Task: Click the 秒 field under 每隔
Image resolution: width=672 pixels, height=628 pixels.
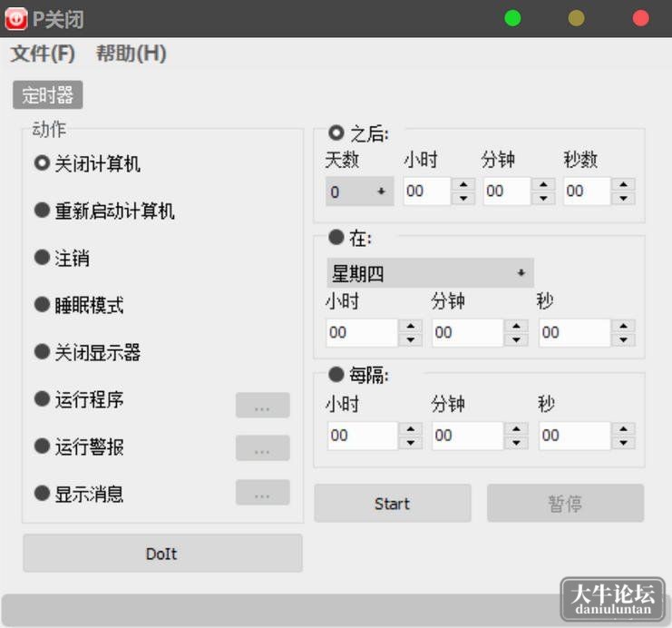Action: 575,436
